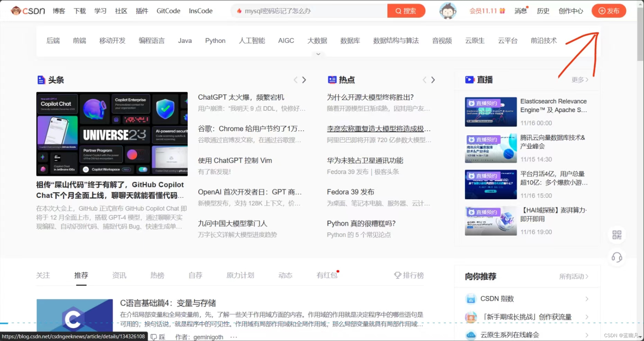Open the article 九问中国大模型掌门人

point(232,223)
